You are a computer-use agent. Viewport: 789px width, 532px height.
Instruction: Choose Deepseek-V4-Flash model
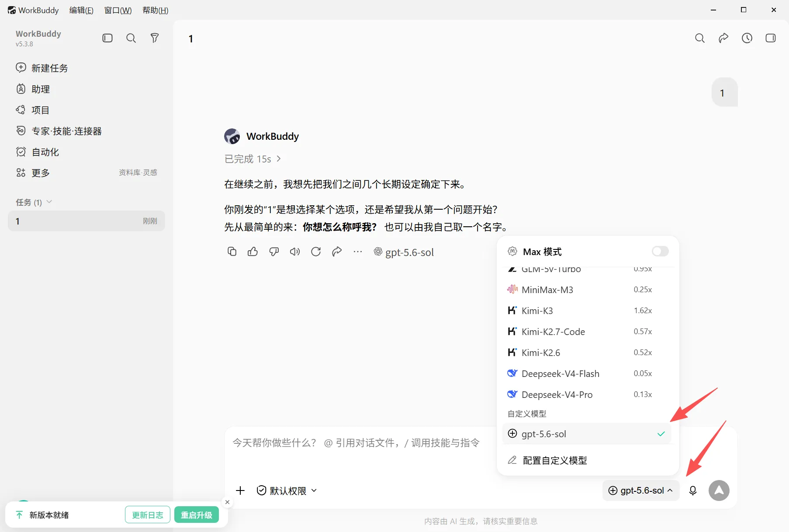(x=587, y=373)
